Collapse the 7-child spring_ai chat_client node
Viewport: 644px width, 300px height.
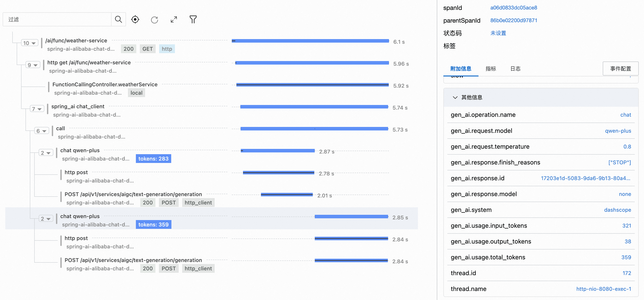click(37, 109)
